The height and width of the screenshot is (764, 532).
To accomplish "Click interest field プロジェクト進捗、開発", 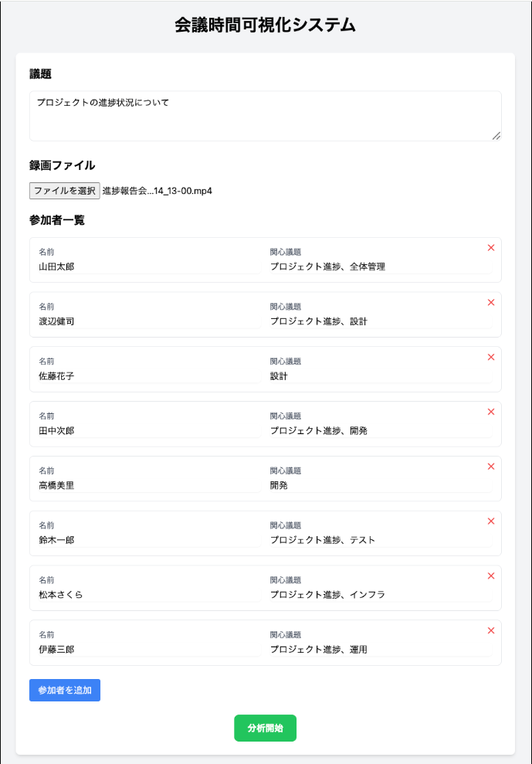I will click(x=381, y=431).
